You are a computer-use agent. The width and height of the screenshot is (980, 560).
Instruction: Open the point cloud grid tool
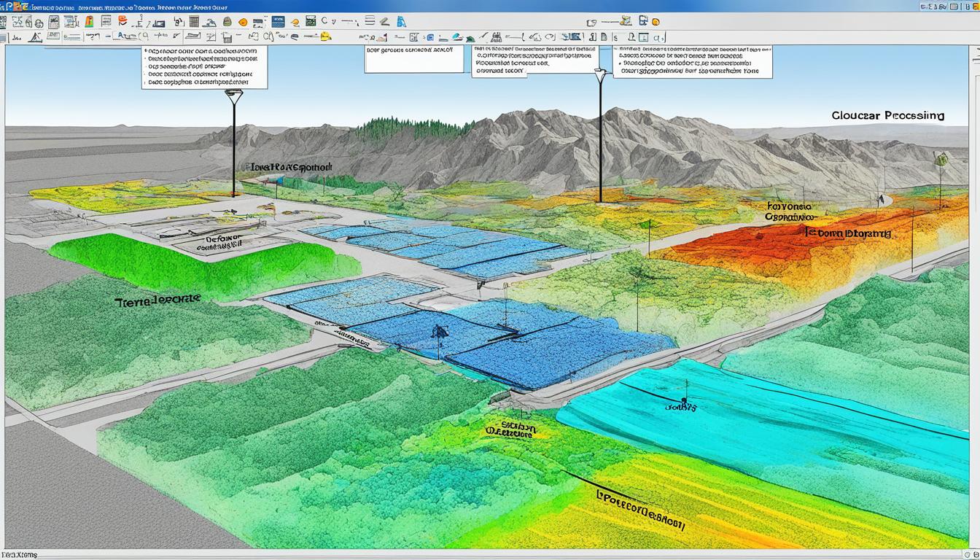click(194, 22)
